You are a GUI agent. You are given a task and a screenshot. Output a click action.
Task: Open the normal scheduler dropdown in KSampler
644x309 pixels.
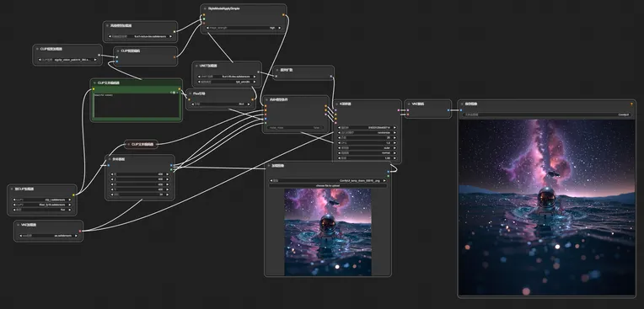pyautogui.click(x=368, y=152)
